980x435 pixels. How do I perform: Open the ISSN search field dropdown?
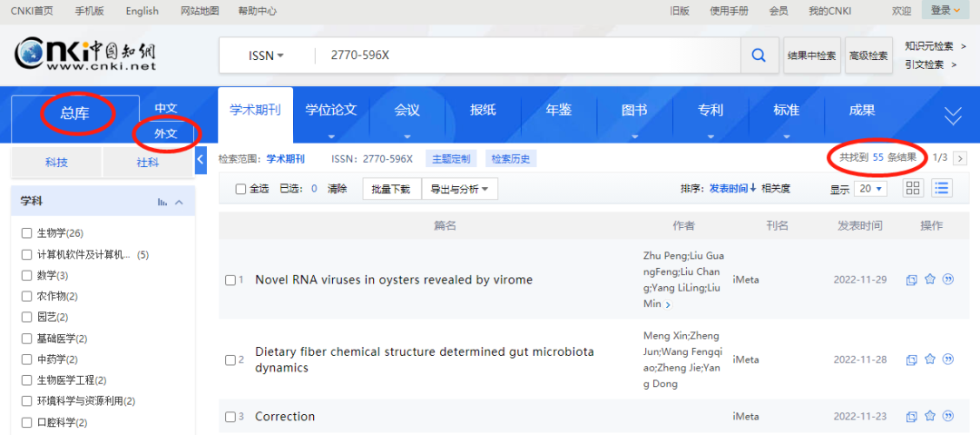point(266,55)
